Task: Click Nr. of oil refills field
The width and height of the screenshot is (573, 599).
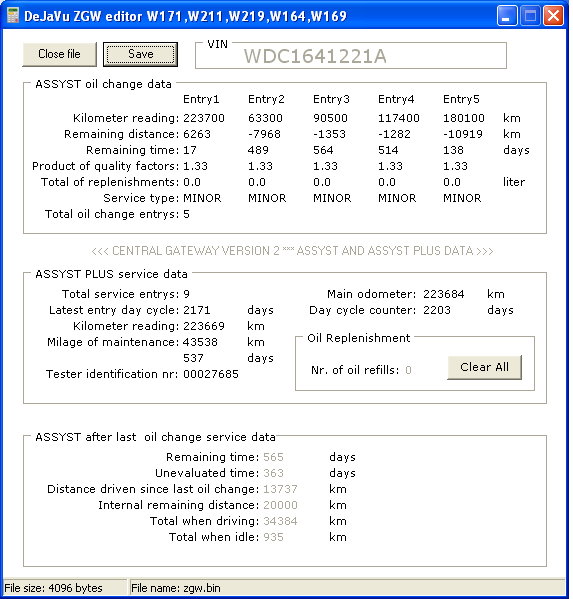Action: (x=408, y=370)
